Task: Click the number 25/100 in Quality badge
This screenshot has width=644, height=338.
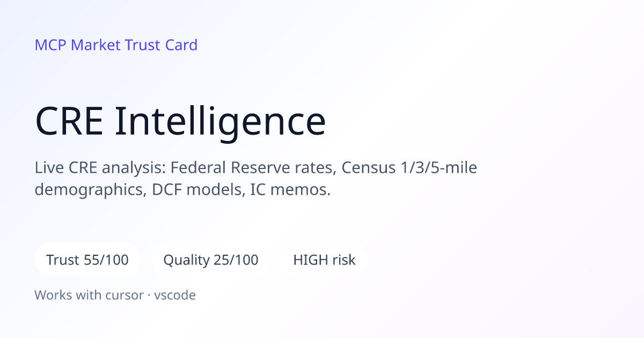Action: (x=236, y=260)
